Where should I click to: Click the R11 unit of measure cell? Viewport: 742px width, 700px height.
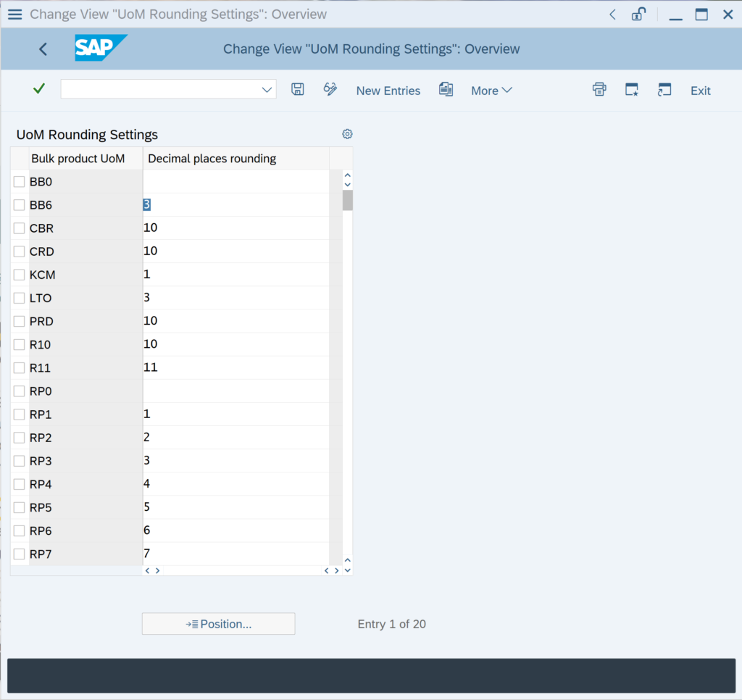(86, 367)
